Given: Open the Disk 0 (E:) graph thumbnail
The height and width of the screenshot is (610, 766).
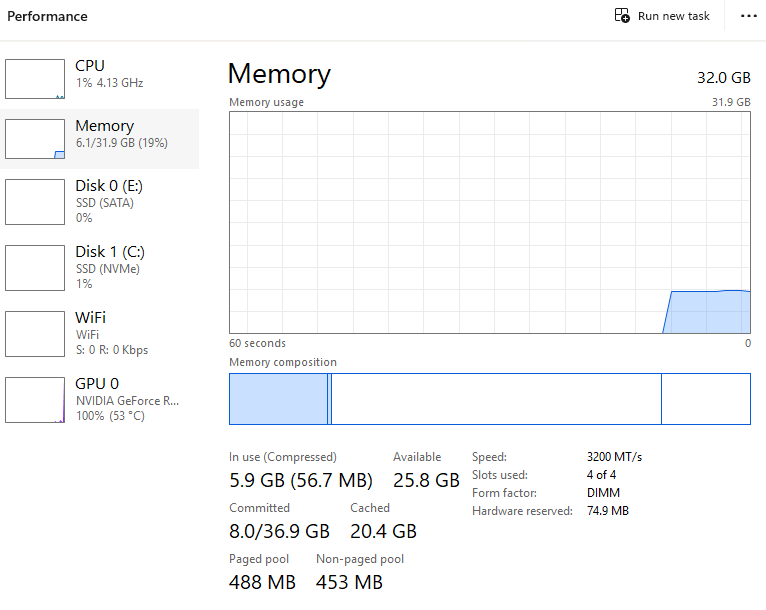Looking at the screenshot, I should click(x=35, y=202).
